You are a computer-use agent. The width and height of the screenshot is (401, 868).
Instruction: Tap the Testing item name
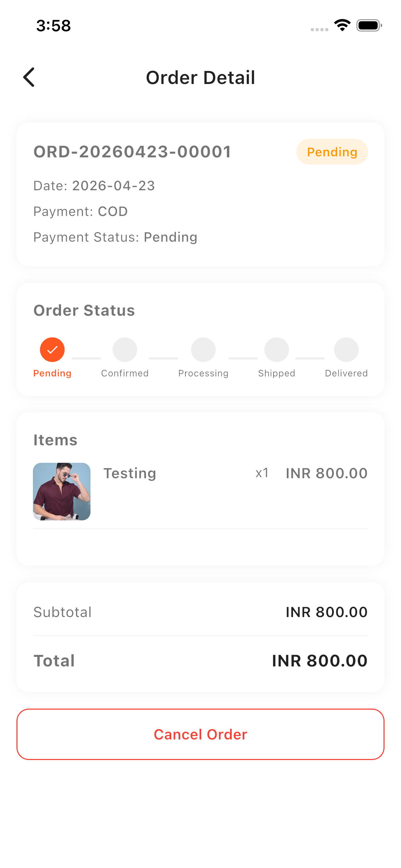click(130, 473)
